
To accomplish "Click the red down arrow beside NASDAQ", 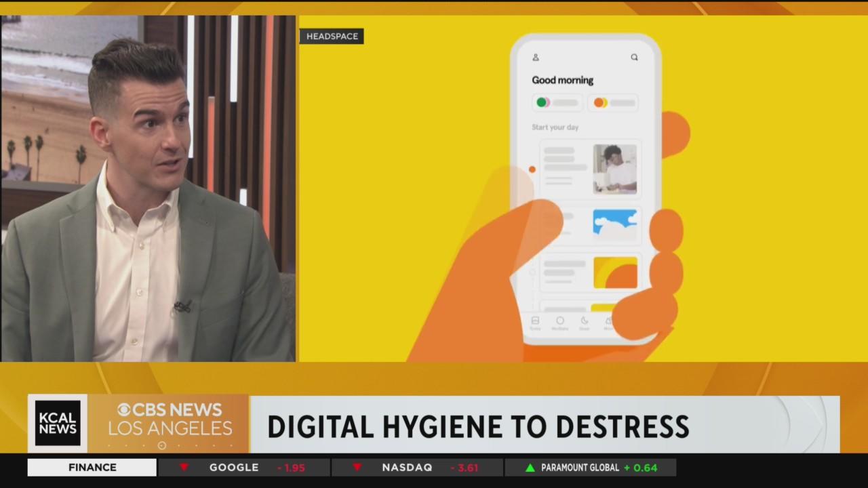I will (356, 468).
